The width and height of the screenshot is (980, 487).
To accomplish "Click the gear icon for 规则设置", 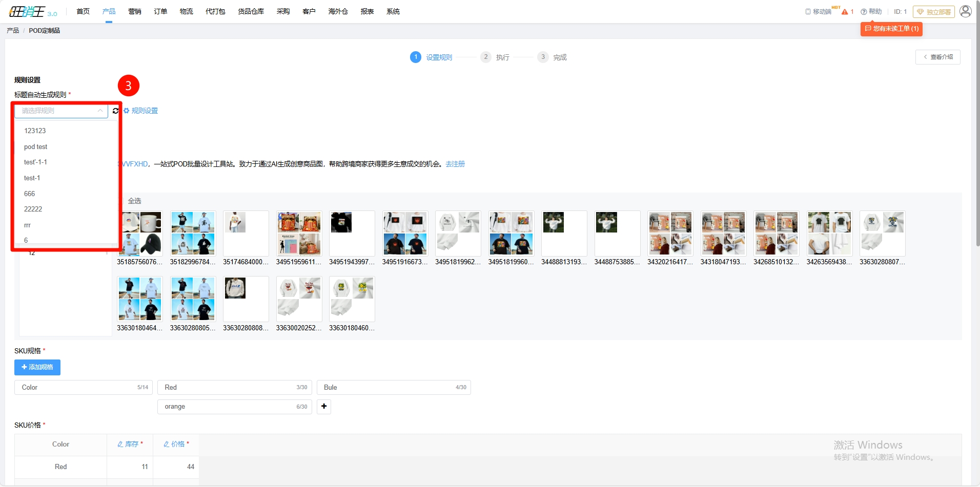I will click(127, 111).
